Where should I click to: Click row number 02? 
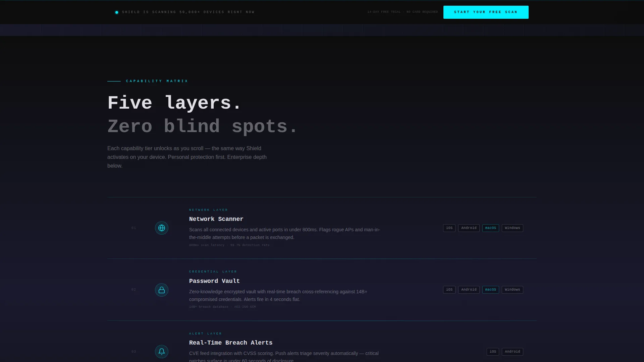tap(133, 290)
